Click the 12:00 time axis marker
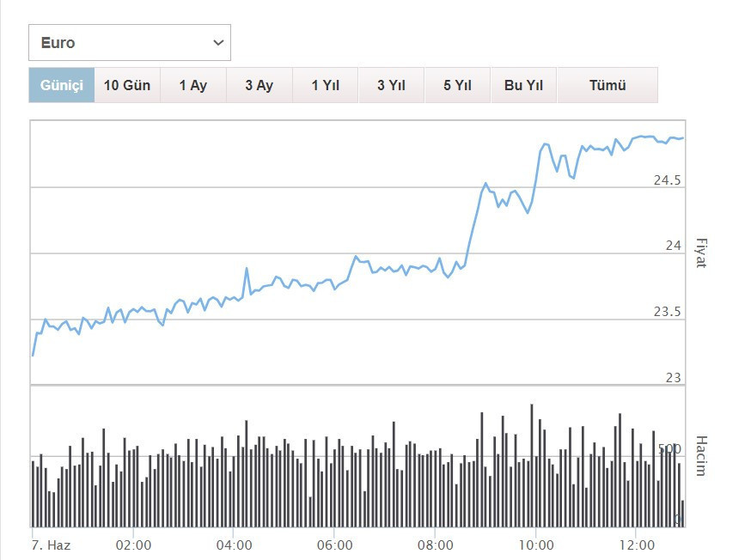Viewport: 751px width, 560px height. [x=636, y=545]
